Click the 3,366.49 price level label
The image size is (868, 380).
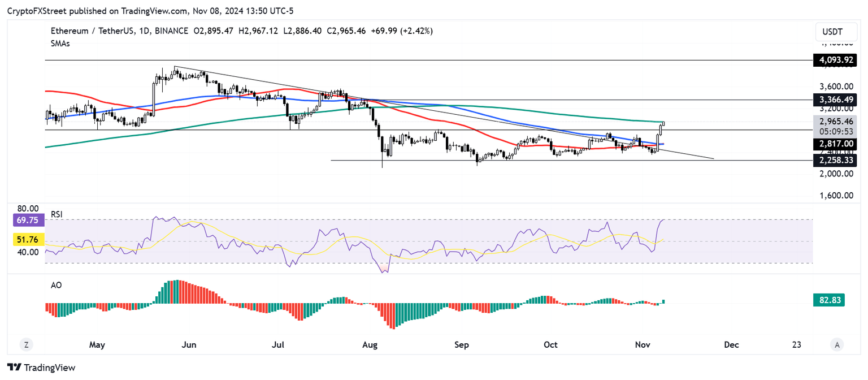tap(834, 99)
